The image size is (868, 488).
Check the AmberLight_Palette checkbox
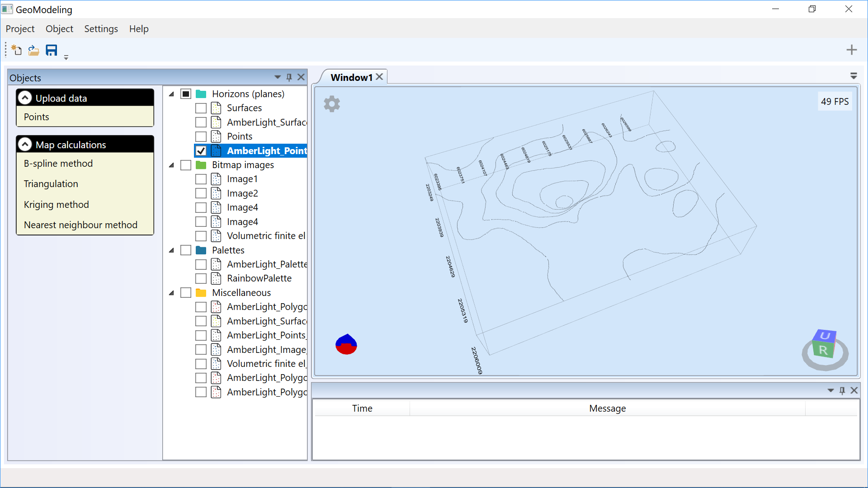click(x=201, y=264)
